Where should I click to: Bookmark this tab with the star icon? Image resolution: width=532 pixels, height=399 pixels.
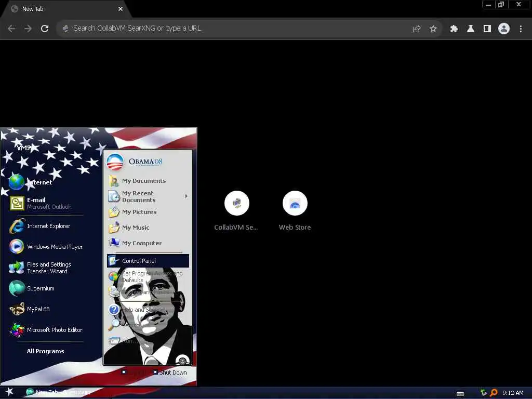[433, 29]
